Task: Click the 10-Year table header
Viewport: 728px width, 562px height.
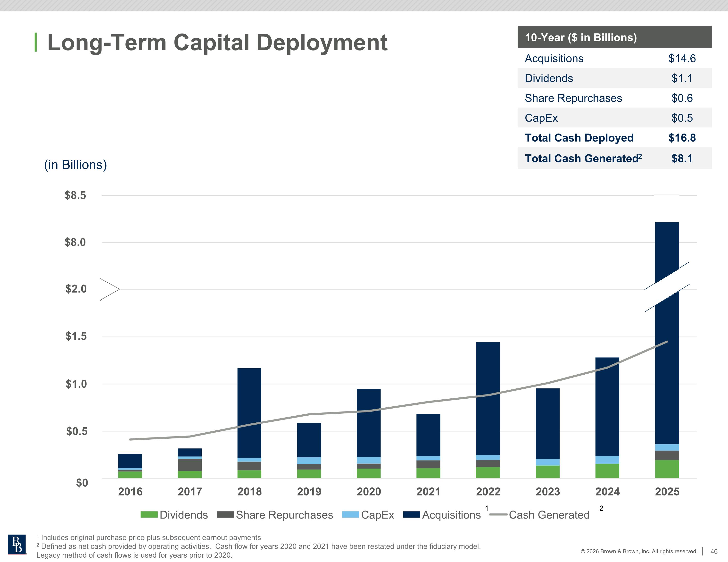Action: click(614, 37)
